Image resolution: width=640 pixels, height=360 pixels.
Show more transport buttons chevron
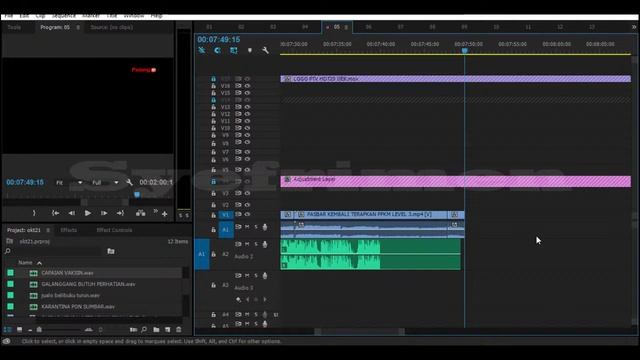[156, 211]
